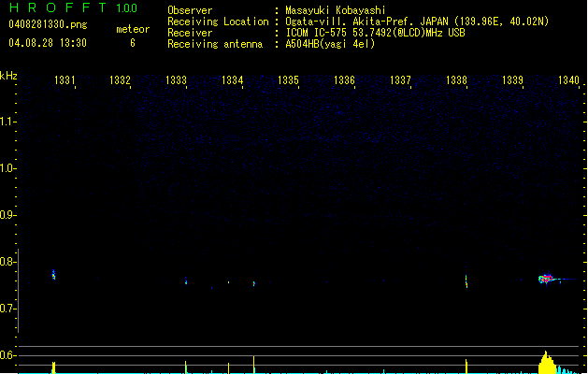This screenshot has height=374, width=588.
Task: Click the word 'meteor' in the header
Action: (x=133, y=29)
